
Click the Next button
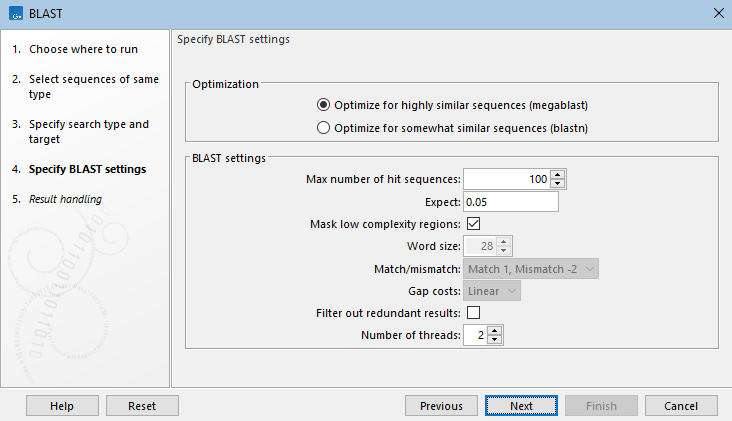pos(521,405)
